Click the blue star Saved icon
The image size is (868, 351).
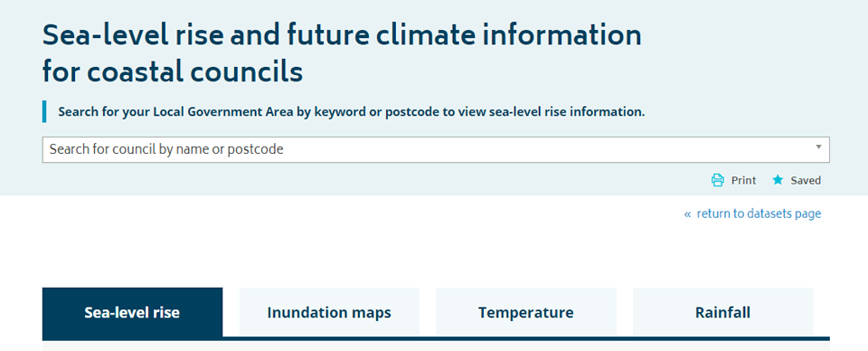tap(778, 180)
